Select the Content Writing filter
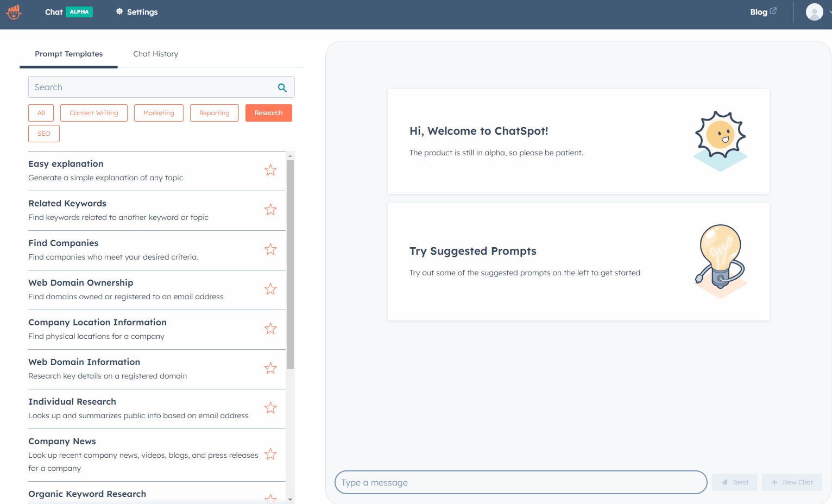This screenshot has width=832, height=504. [94, 113]
